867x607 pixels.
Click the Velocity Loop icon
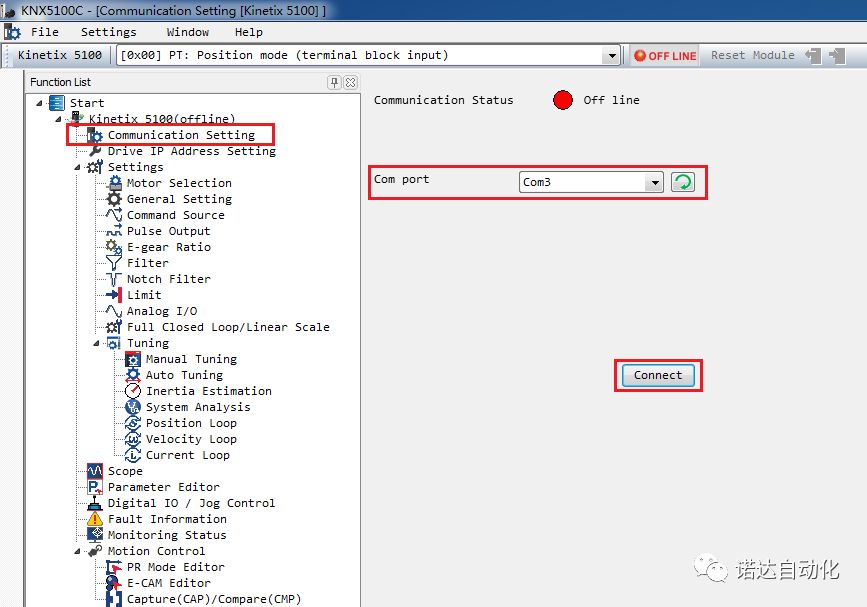[x=133, y=439]
